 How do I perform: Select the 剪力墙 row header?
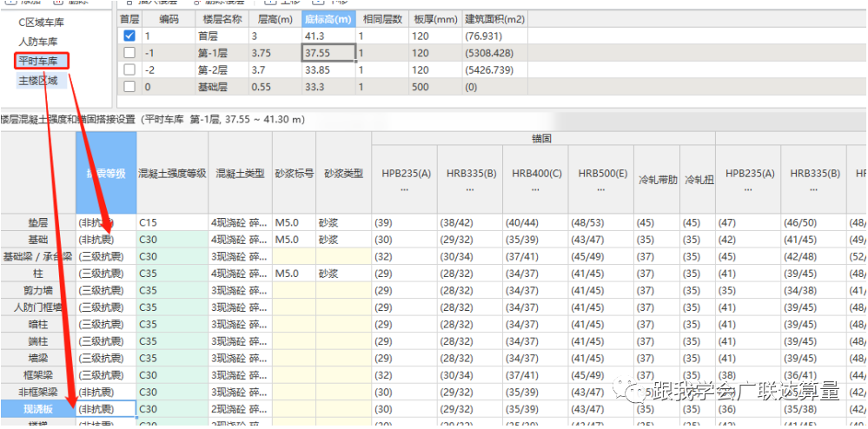tap(37, 291)
